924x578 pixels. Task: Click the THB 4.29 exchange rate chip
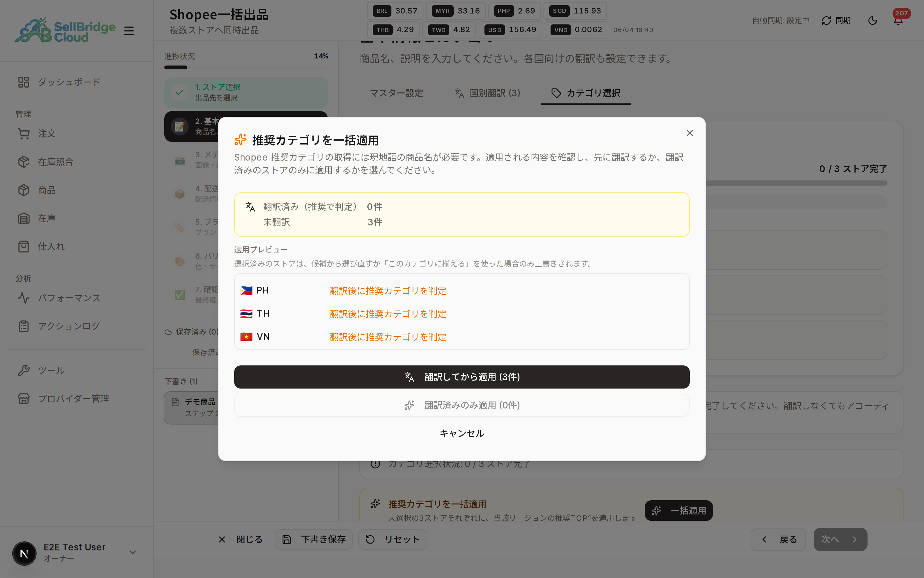point(394,30)
